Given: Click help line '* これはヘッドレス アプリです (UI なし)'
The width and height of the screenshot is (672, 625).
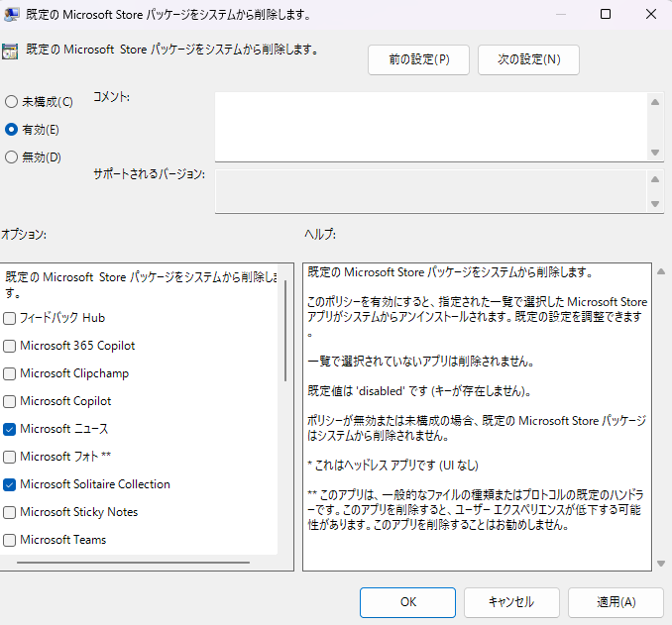Looking at the screenshot, I should (x=393, y=465).
